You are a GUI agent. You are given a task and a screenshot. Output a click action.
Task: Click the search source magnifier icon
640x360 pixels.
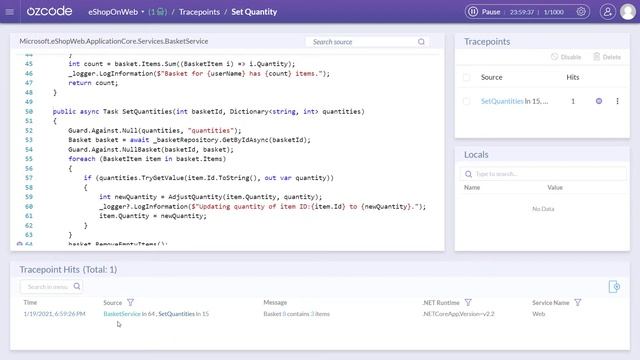click(x=421, y=42)
